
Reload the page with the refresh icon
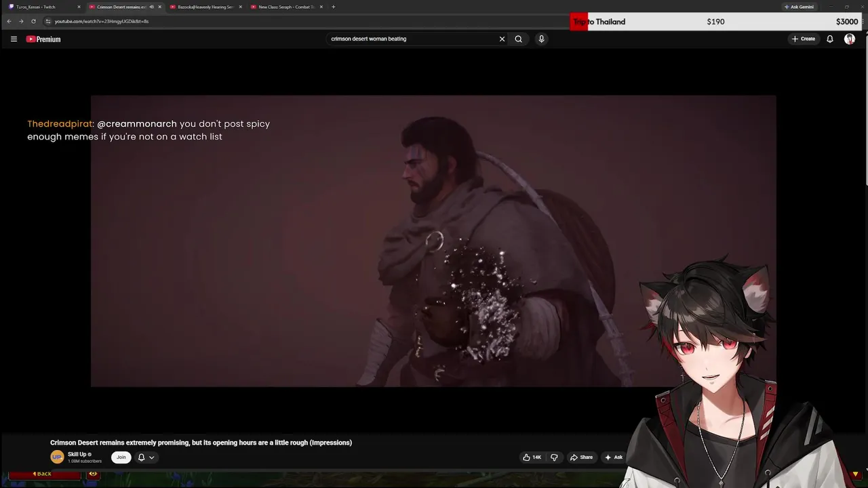click(x=33, y=21)
